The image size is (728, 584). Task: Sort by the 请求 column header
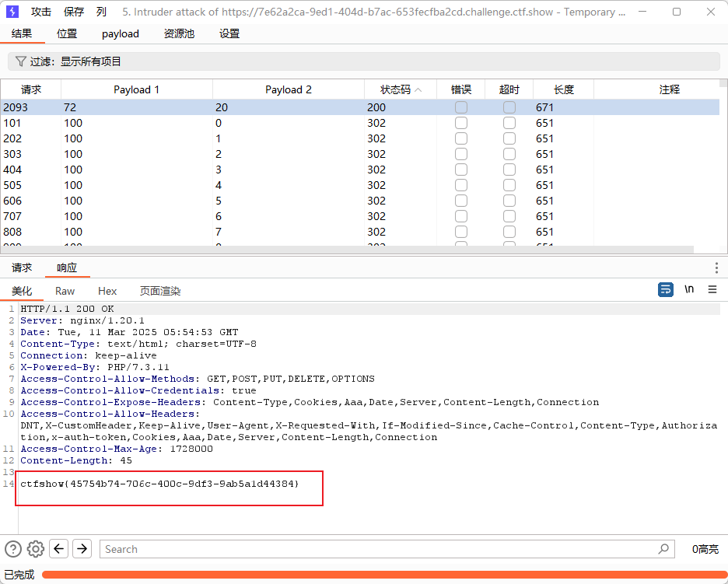click(x=31, y=89)
